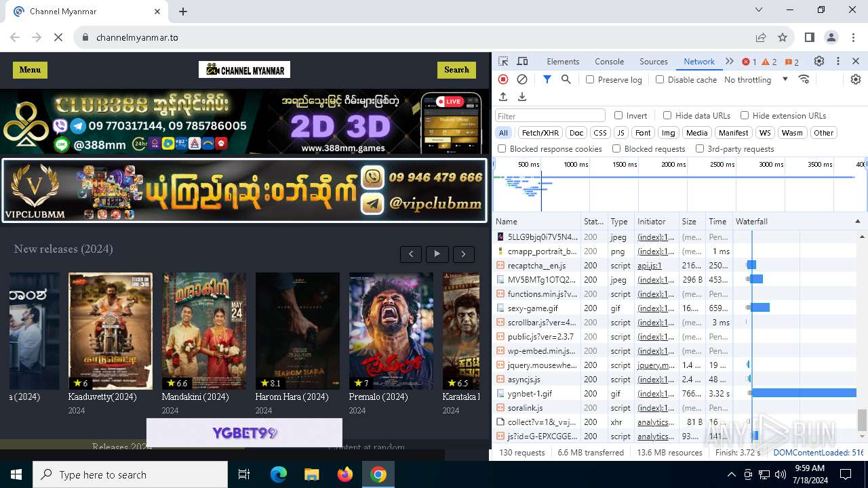Click the site Search button
The height and width of the screenshot is (488, 868).
[456, 70]
